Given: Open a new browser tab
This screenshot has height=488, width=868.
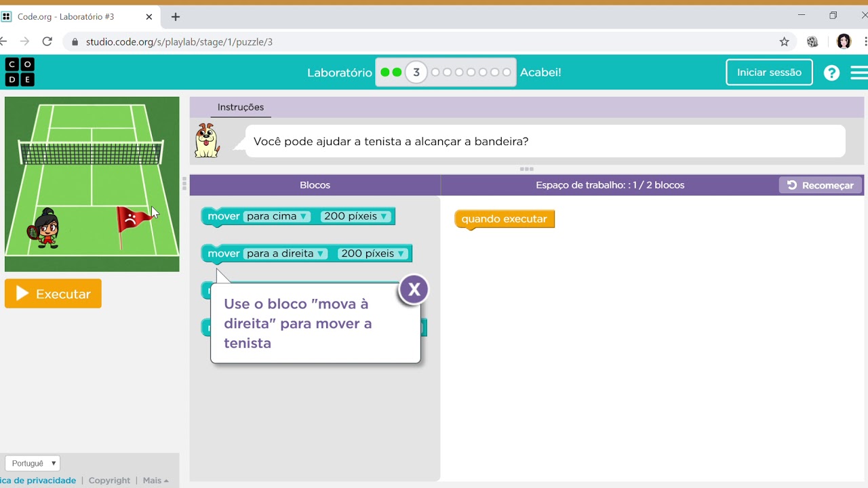Looking at the screenshot, I should click(176, 16).
